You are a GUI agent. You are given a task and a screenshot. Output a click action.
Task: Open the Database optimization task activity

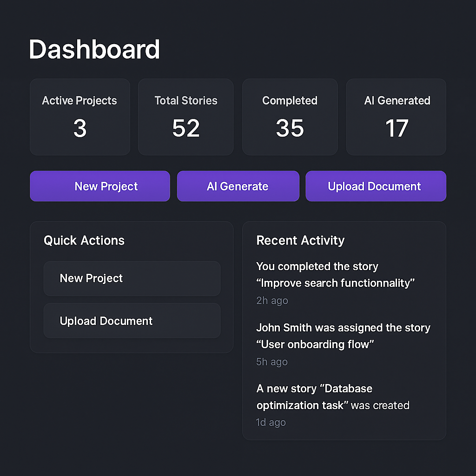pyautogui.click(x=332, y=397)
